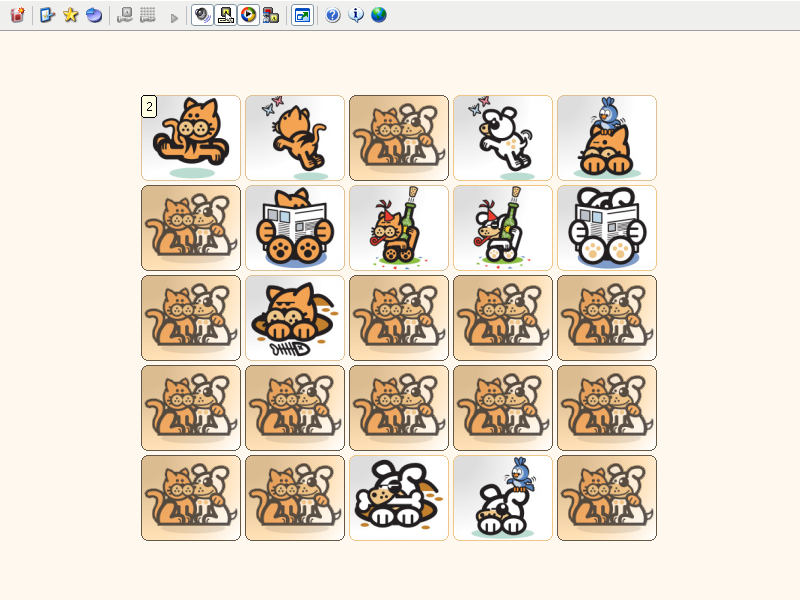This screenshot has height=600, width=800.
Task: Toggle the colorful play-circle animation button
Action: click(x=248, y=15)
